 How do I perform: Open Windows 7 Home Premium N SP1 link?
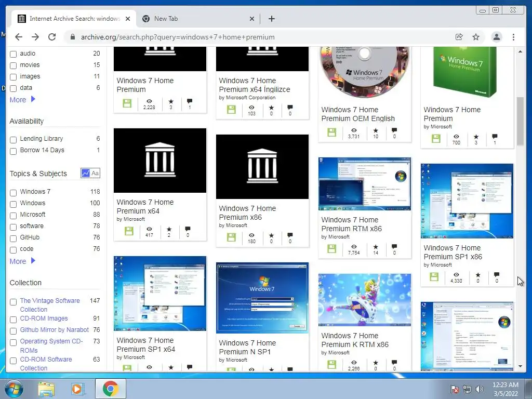[247, 347]
